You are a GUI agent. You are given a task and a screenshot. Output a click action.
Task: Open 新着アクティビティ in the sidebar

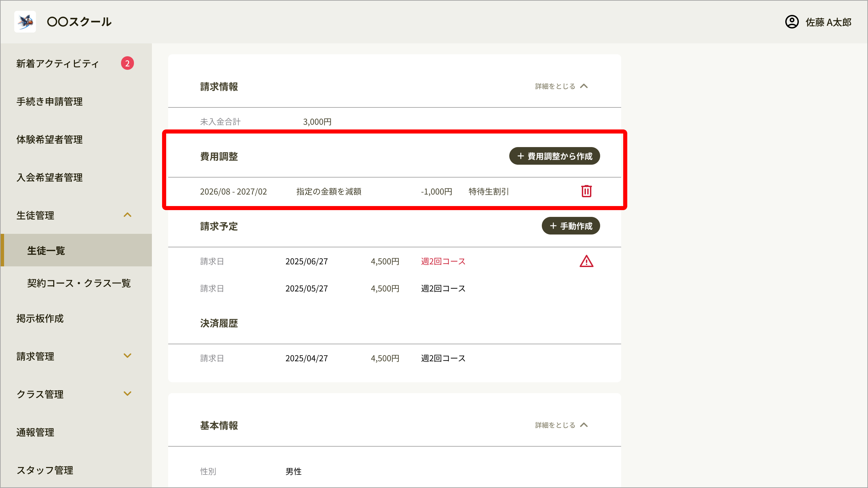(x=58, y=63)
